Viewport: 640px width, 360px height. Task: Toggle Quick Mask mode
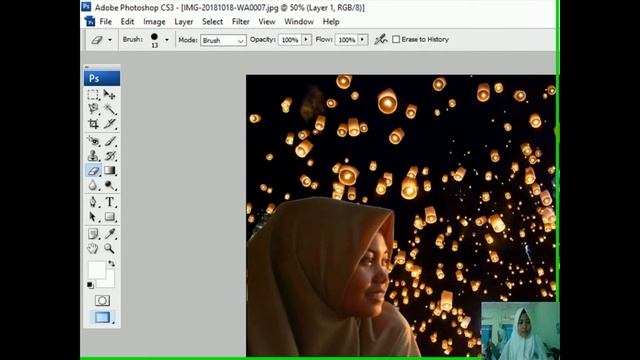tap(102, 300)
